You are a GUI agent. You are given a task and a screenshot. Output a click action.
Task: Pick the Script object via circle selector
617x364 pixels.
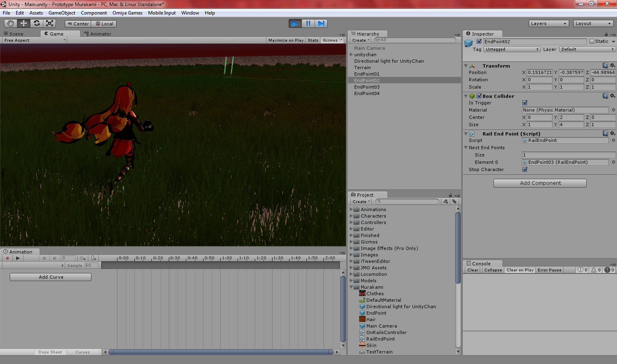click(613, 140)
